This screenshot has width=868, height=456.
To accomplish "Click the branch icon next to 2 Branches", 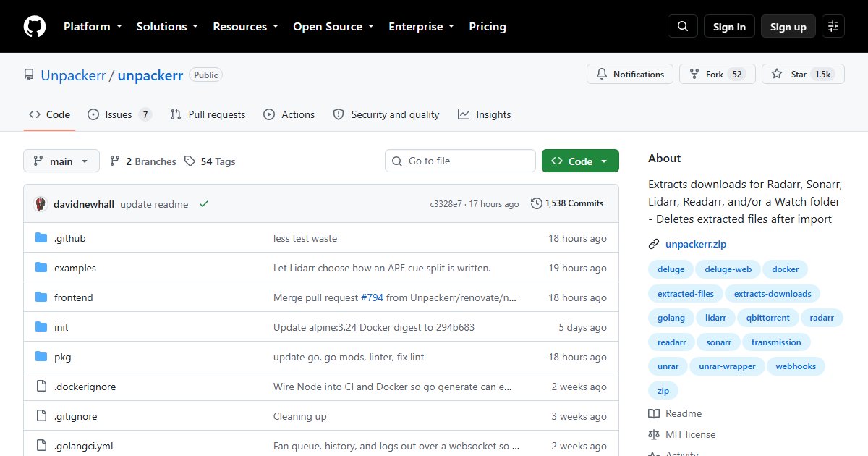I will tap(115, 161).
